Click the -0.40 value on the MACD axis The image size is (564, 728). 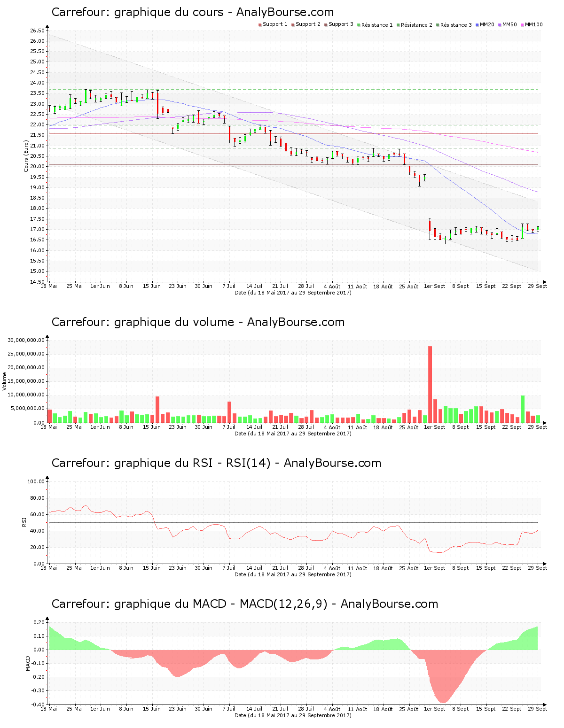point(38,705)
